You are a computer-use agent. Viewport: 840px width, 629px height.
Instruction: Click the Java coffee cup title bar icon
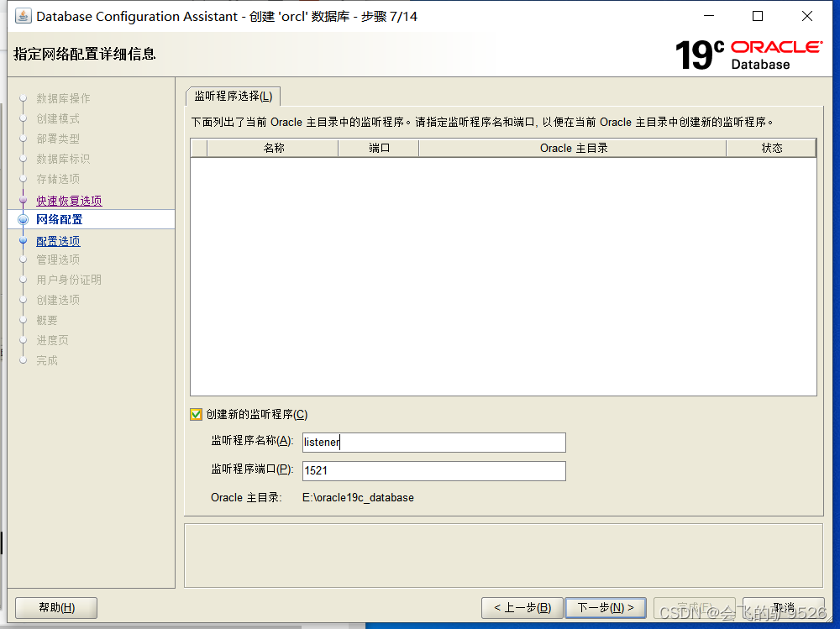[24, 16]
